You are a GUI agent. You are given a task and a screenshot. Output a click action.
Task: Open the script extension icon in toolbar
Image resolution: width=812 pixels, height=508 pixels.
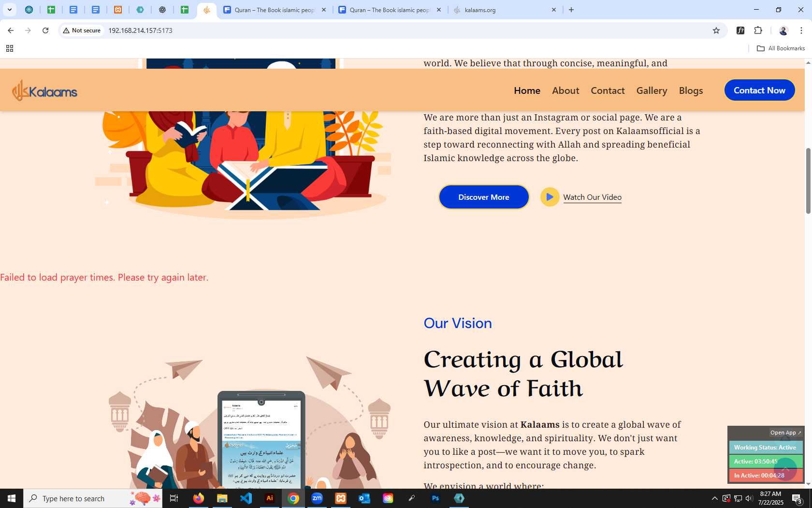coord(740,30)
